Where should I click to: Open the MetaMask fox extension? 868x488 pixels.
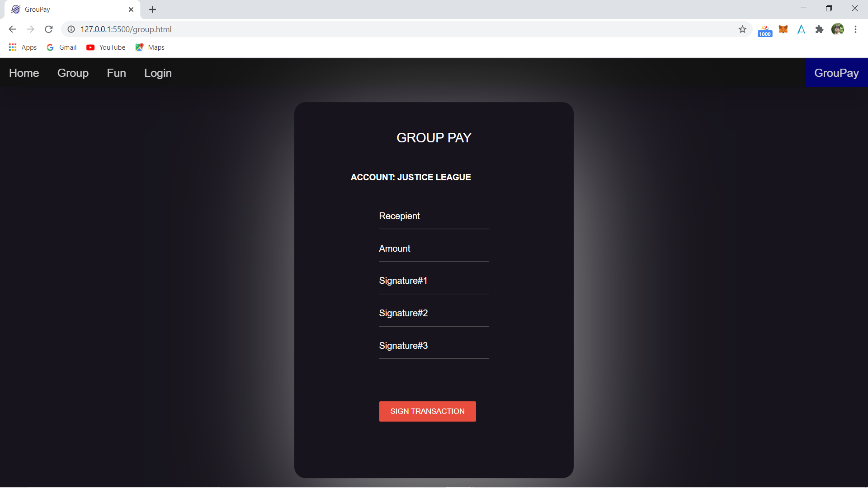coord(783,29)
